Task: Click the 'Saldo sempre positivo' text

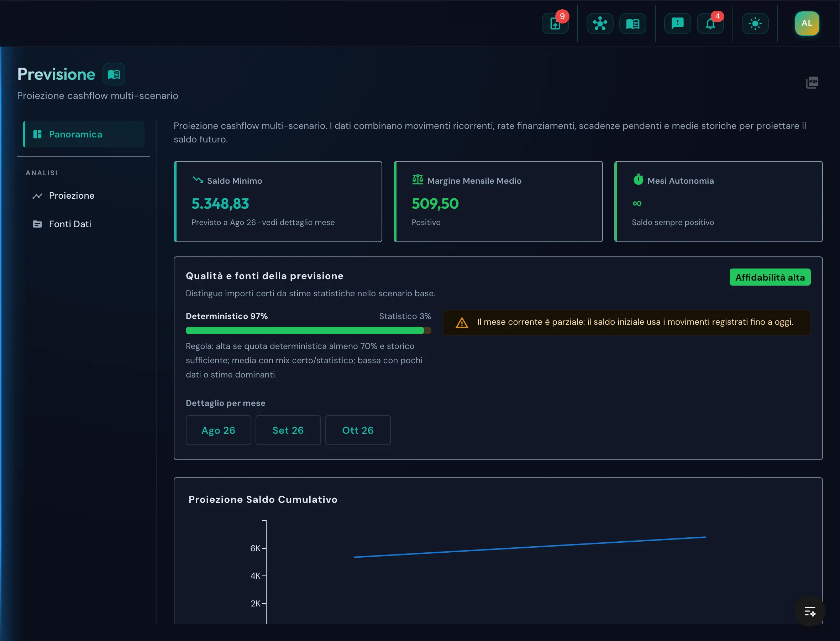Action: coord(673,223)
